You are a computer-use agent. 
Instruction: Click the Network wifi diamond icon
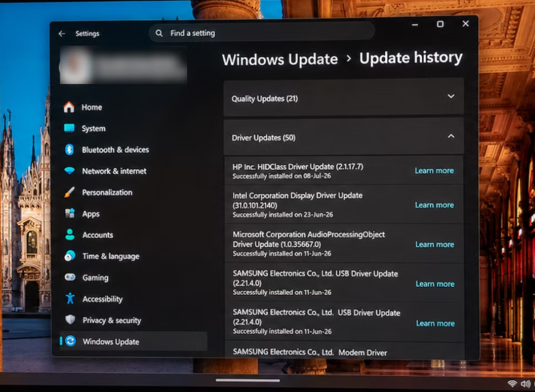point(70,170)
